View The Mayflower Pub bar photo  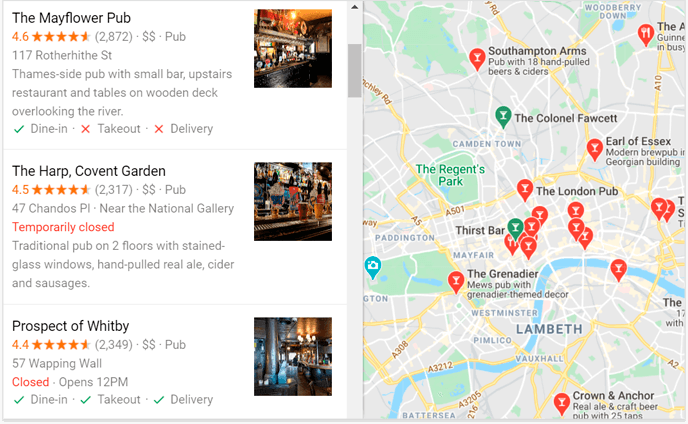pos(293,48)
